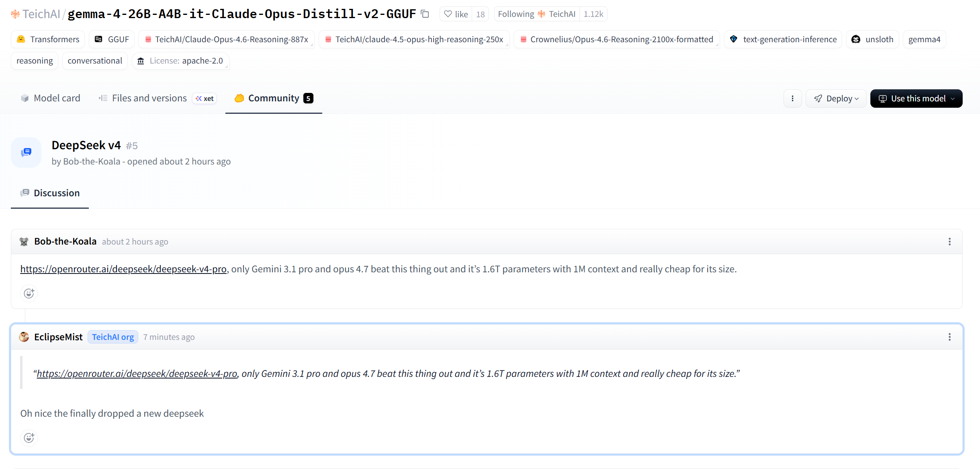Expand the Deploy dropdown
The width and height of the screenshot is (980, 469).
pyautogui.click(x=836, y=99)
